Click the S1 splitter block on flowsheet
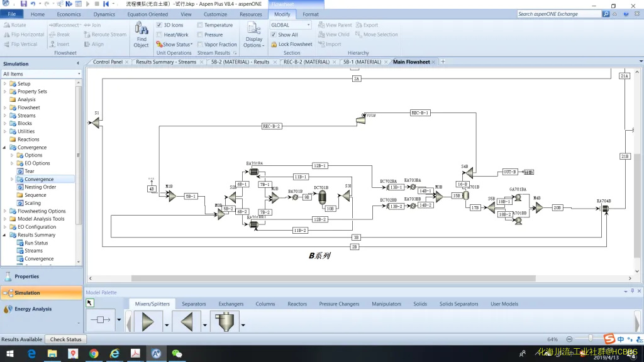 click(x=96, y=123)
